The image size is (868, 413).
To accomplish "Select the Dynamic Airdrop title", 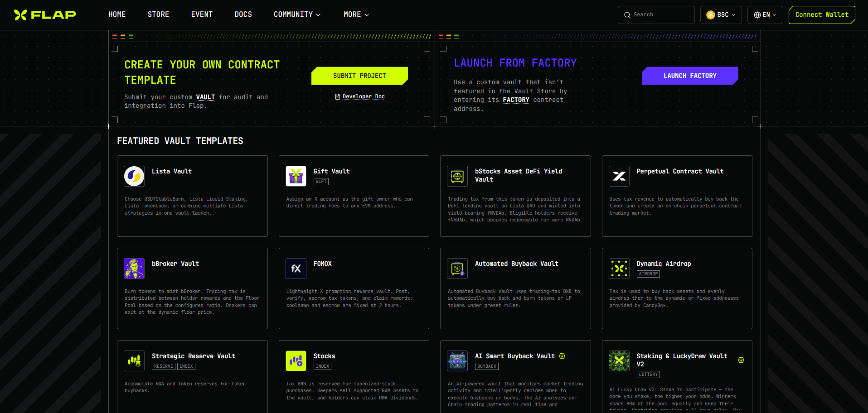I will (664, 264).
